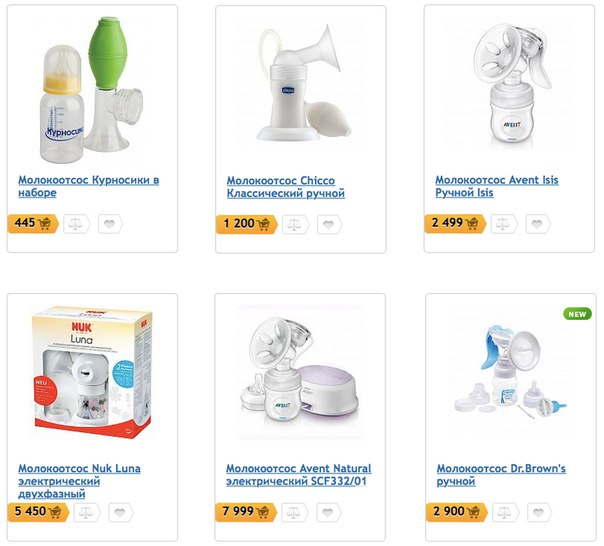
Task: Add Nuk Luna to cart priced 5 450
Action: (38, 512)
